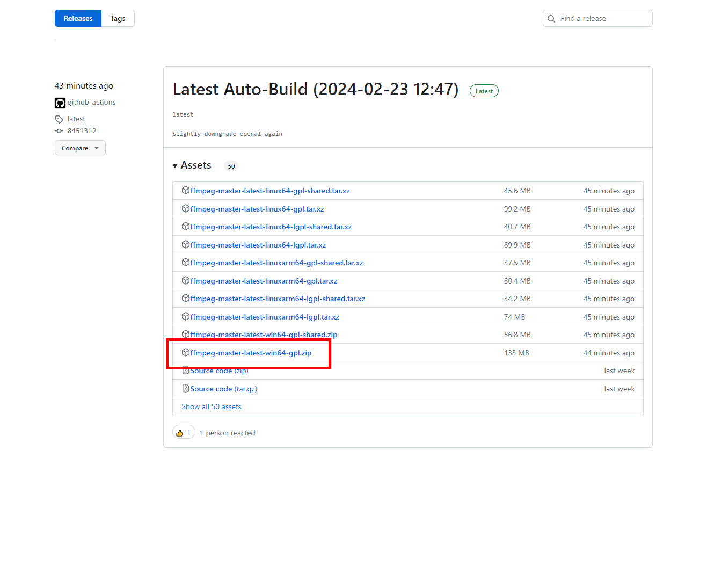Download ffmpeg-master-latest-linux64-lgpl-shared.tar.xz
The height and width of the screenshot is (588, 707).
tap(271, 227)
